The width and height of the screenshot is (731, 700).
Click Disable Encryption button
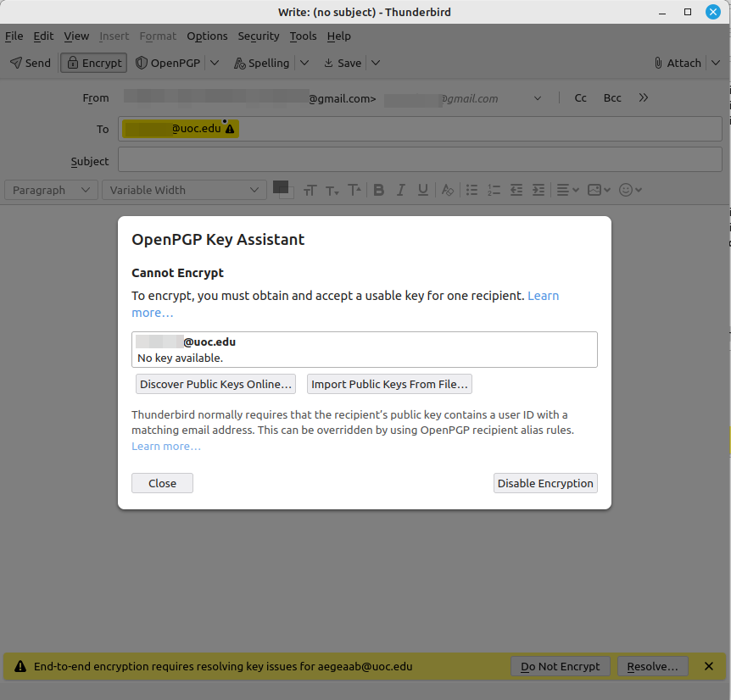point(545,483)
